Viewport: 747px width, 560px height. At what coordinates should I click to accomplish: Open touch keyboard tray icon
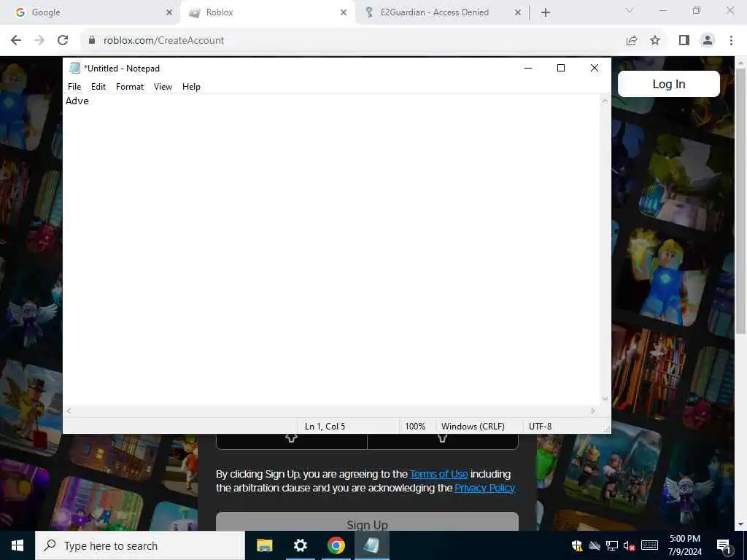tap(649, 545)
